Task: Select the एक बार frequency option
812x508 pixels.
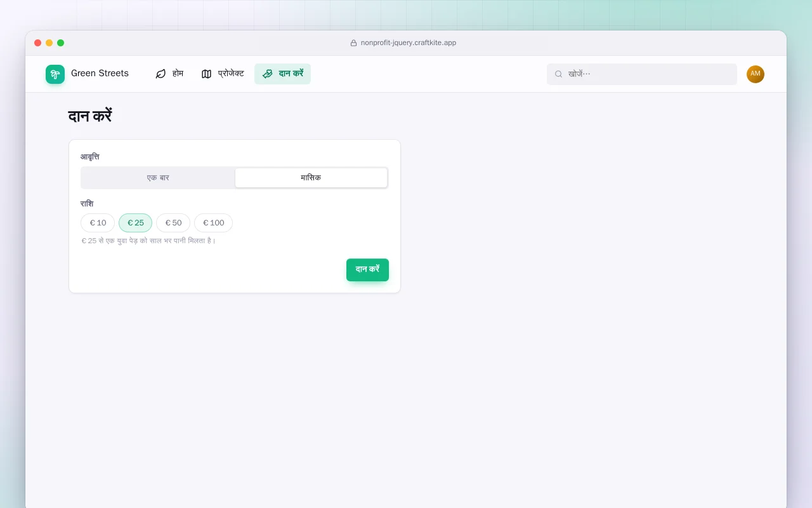Action: coord(158,178)
